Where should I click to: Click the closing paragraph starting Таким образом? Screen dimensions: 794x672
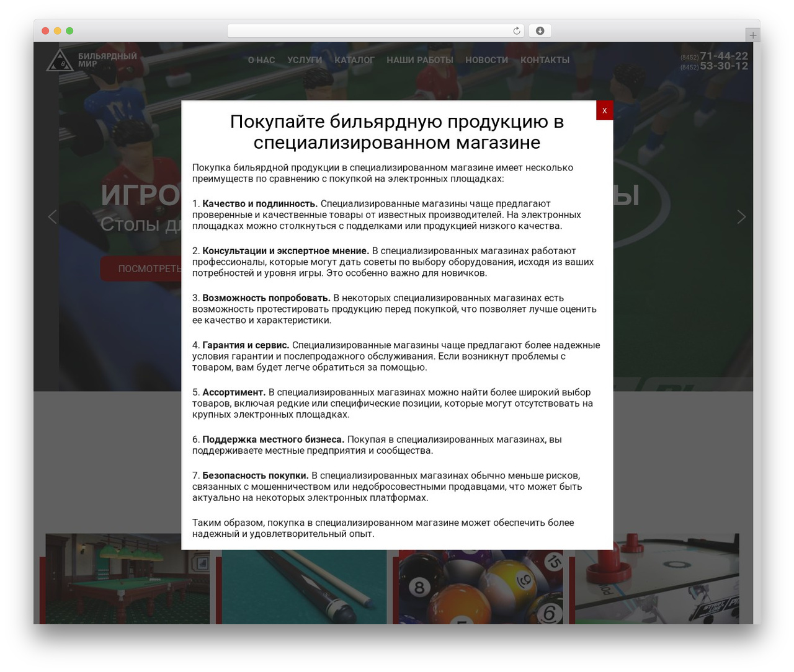[x=383, y=528]
